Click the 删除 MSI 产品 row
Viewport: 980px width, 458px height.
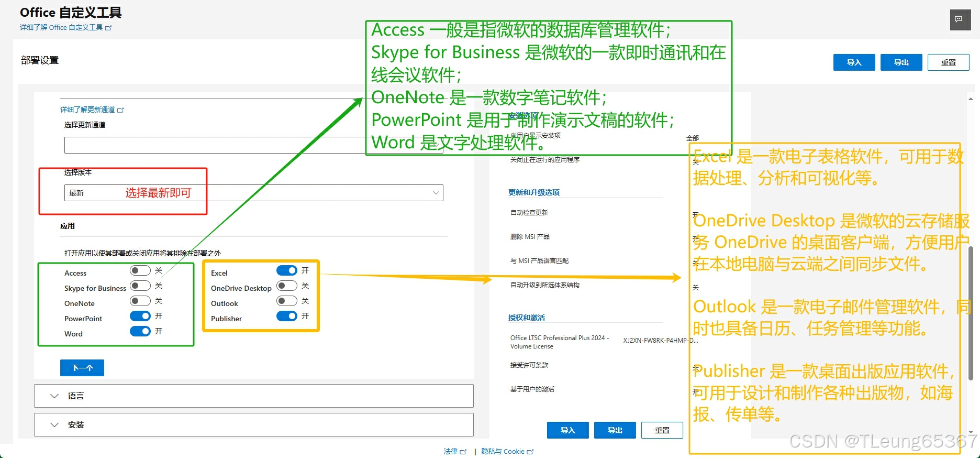point(530,236)
